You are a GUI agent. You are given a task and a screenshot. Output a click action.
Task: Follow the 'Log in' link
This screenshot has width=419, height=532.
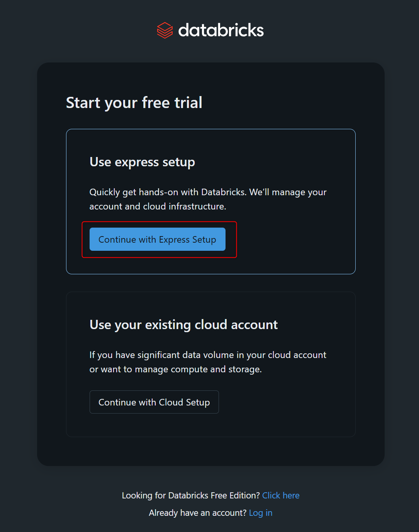point(261,513)
